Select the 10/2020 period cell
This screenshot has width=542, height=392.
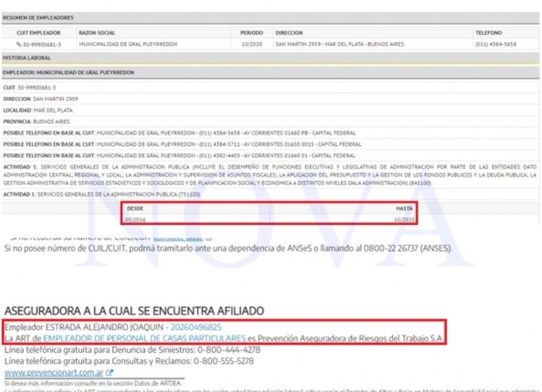[x=251, y=44]
